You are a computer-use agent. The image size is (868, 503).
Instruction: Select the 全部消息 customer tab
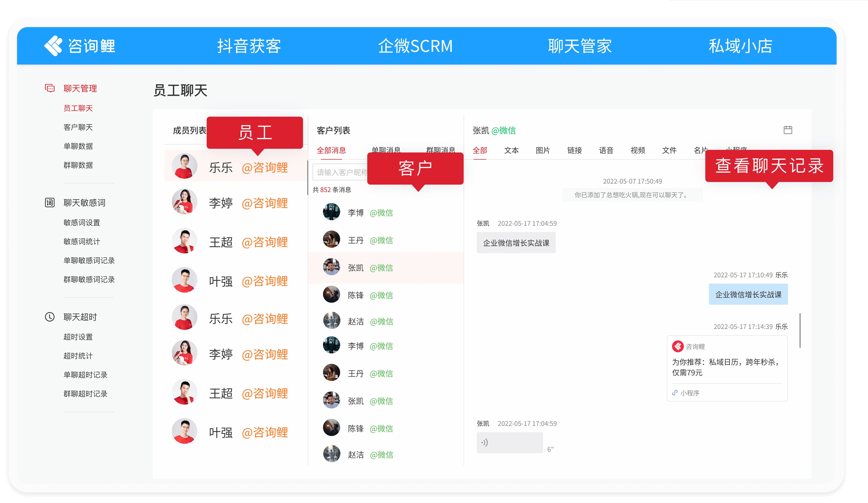(331, 150)
